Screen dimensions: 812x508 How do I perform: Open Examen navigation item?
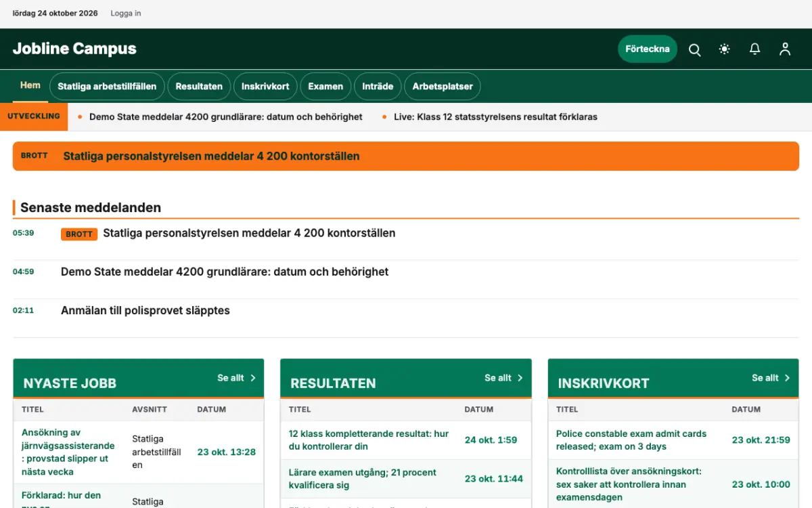(x=325, y=87)
